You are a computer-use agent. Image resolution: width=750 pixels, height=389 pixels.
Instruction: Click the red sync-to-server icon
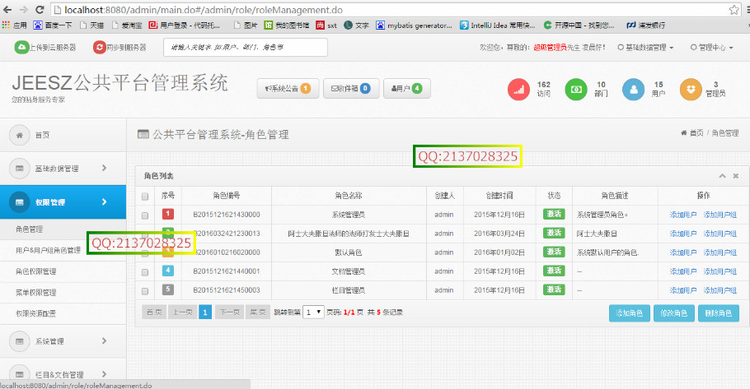click(x=99, y=47)
